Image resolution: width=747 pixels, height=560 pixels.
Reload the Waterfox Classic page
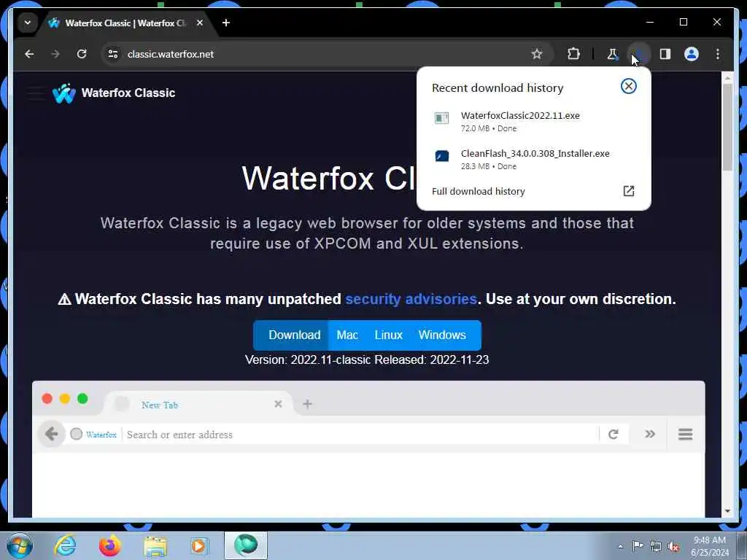(x=82, y=54)
